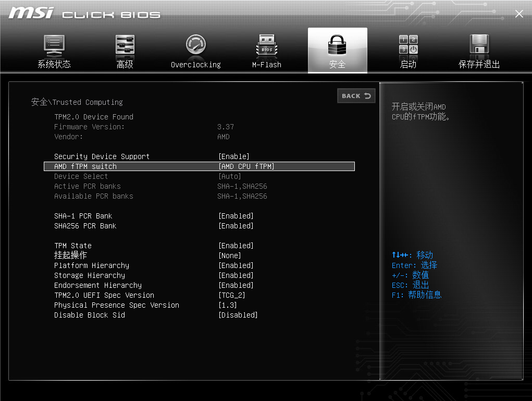Select the SHA256 PCR Bank label
The width and height of the screenshot is (532, 401).
pyautogui.click(x=85, y=226)
